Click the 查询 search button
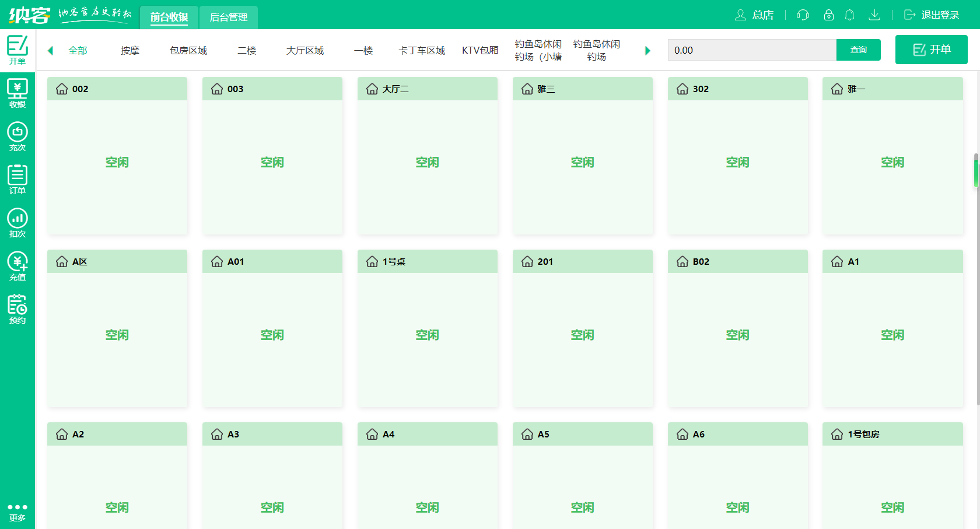Image resolution: width=980 pixels, height=529 pixels. [858, 50]
